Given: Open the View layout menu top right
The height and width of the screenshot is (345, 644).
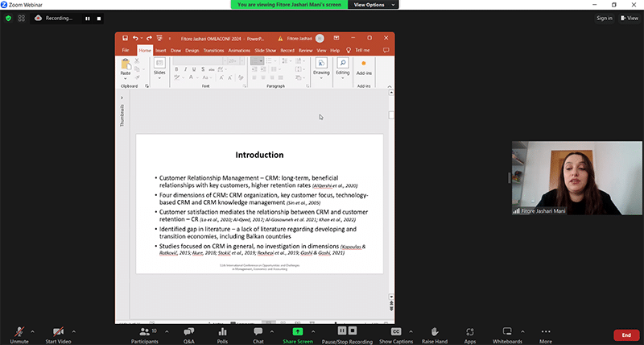Looking at the screenshot, I should (628, 18).
